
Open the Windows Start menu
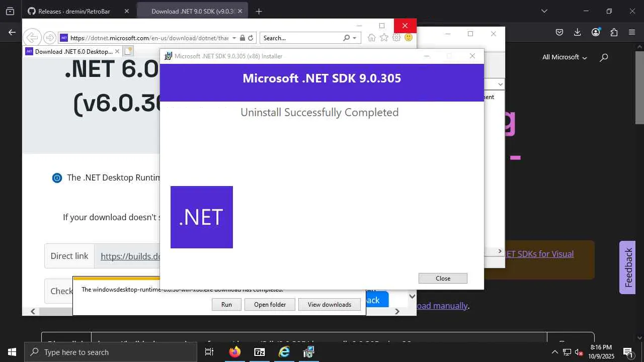coord(12,352)
